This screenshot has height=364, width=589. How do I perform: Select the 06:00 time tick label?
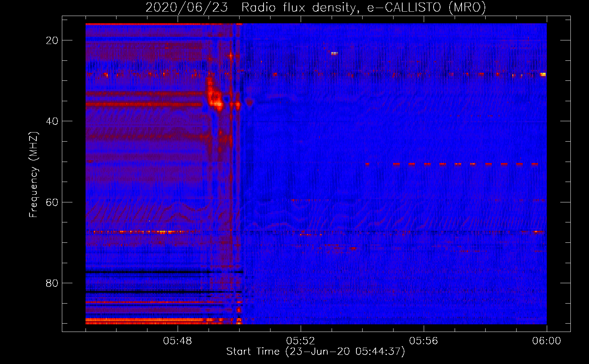pos(546,341)
